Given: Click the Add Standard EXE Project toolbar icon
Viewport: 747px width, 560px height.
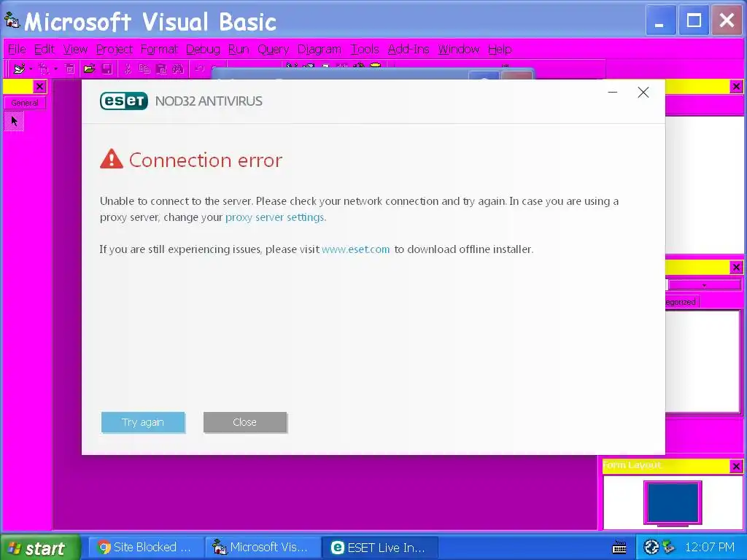Looking at the screenshot, I should [x=18, y=69].
